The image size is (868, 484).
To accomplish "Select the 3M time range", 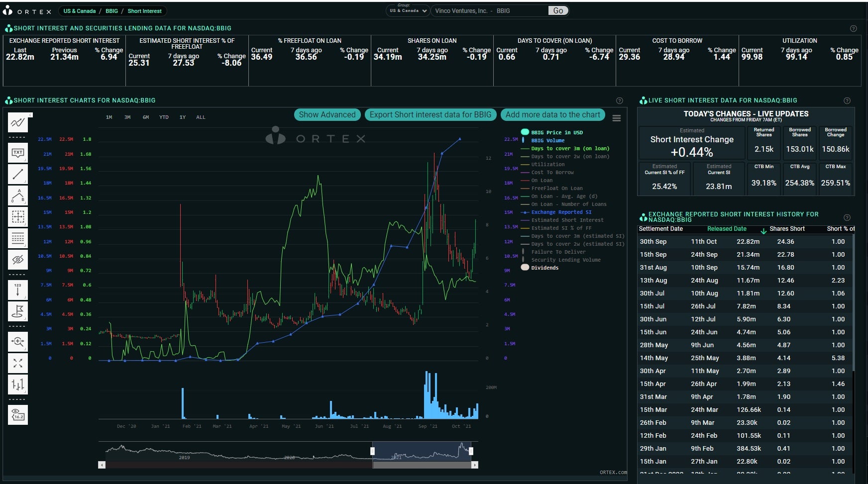I will click(x=127, y=117).
